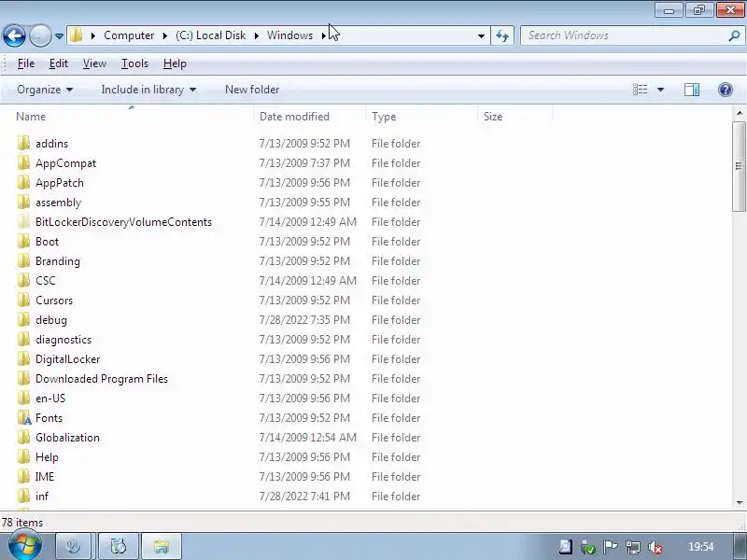Refresh the folder view
The image size is (747, 560).
502,35
